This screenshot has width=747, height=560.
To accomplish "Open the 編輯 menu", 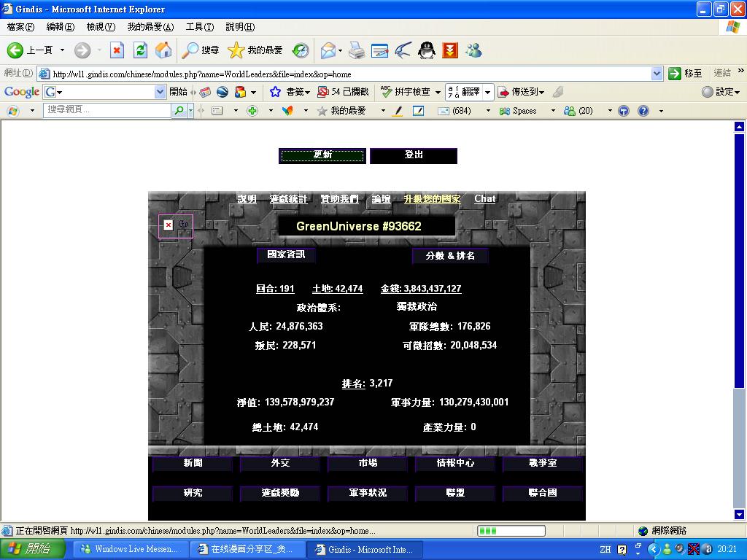I will click(x=60, y=27).
